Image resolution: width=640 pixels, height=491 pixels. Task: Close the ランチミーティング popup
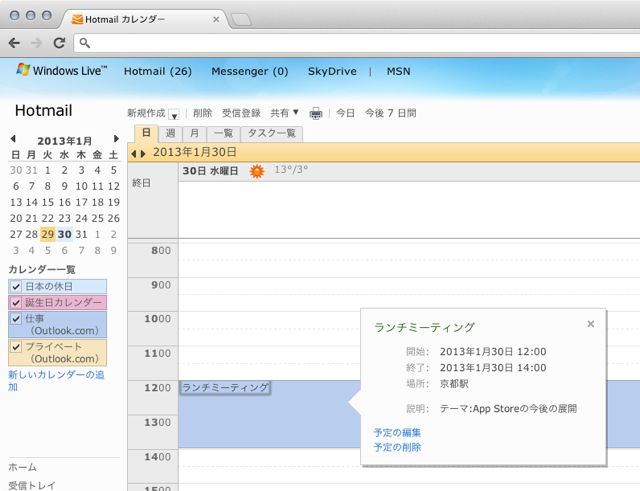point(591,324)
